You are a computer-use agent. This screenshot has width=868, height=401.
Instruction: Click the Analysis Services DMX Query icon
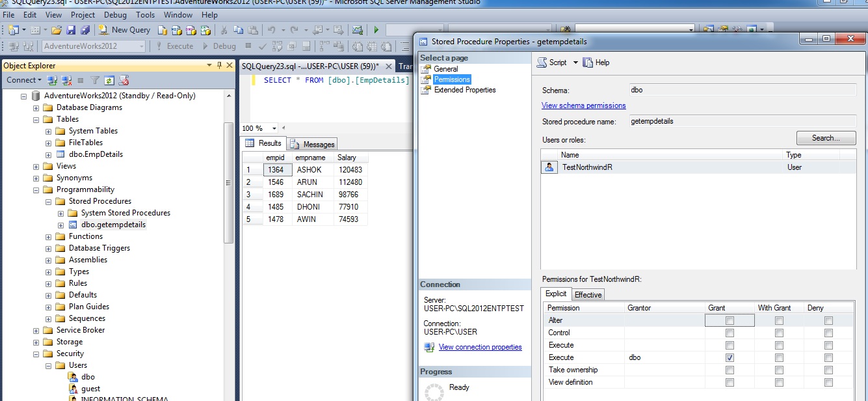point(191,30)
